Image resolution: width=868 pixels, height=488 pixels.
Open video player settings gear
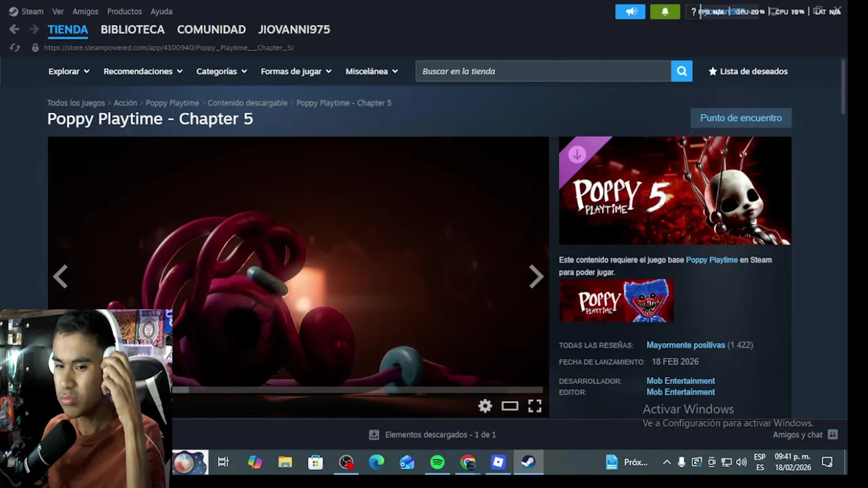(x=485, y=406)
